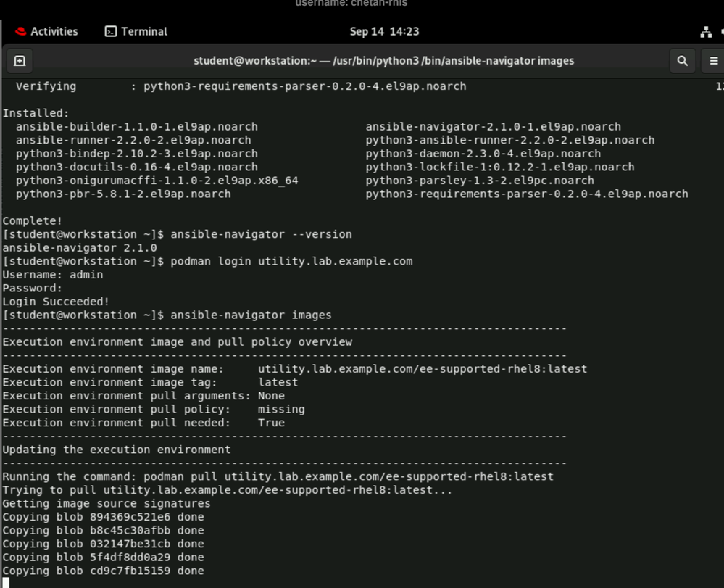Click the execution environment image name value
Image resolution: width=724 pixels, height=588 pixels.
point(423,369)
